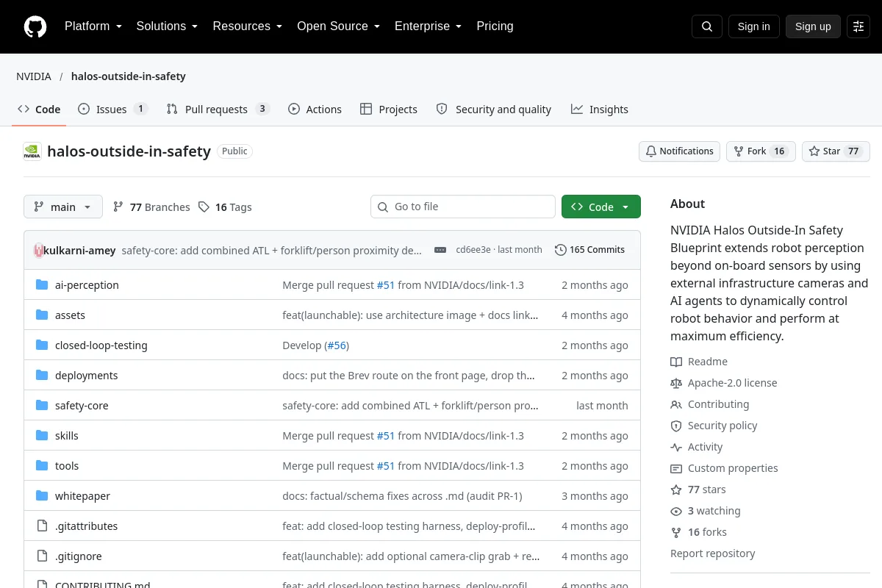
Task: Click the commit message ellipsis icon
Action: pyautogui.click(x=440, y=250)
